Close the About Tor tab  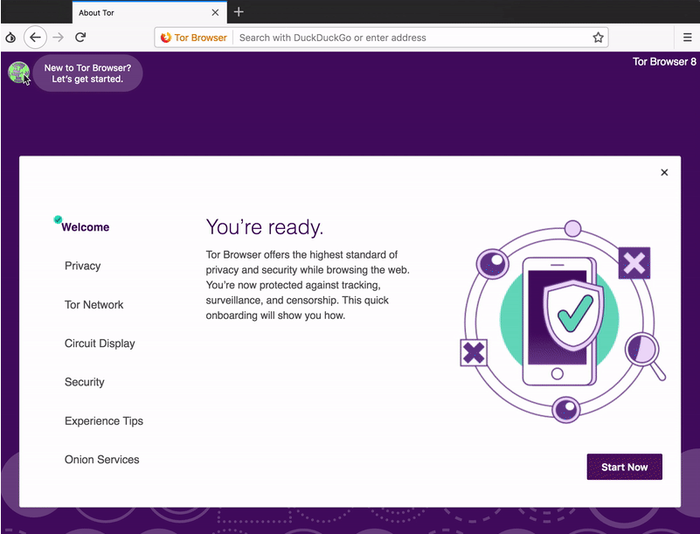(x=215, y=13)
